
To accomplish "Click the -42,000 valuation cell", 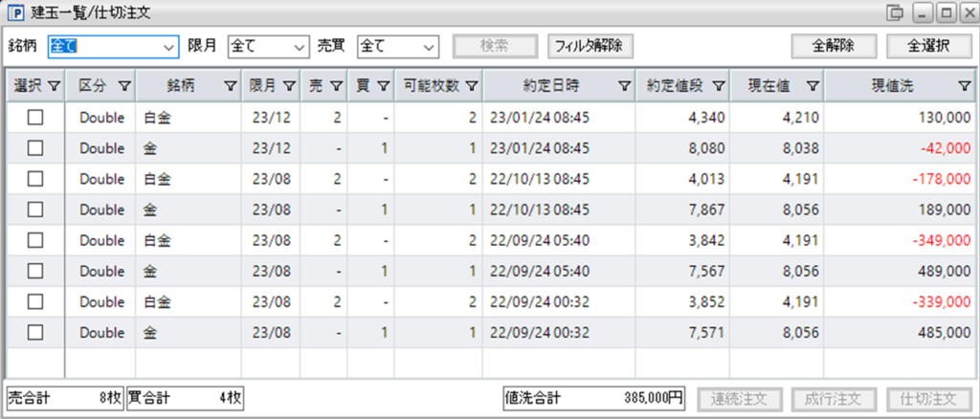I will [899, 148].
